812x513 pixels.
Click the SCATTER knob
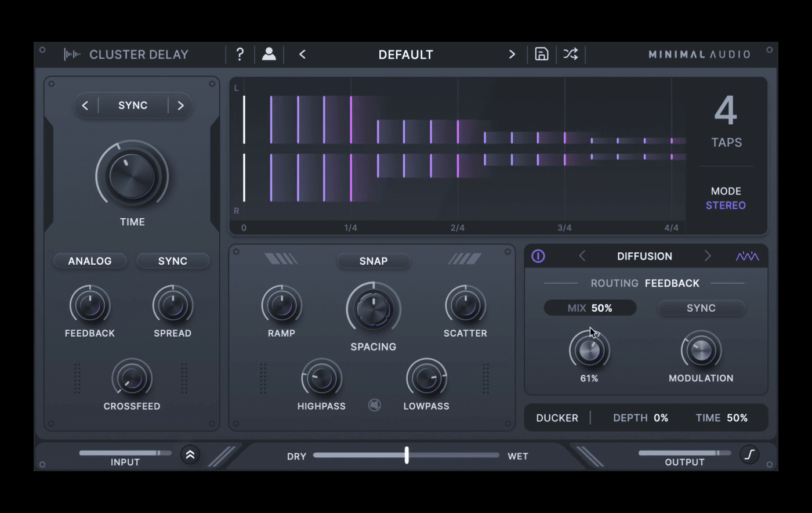(x=465, y=305)
